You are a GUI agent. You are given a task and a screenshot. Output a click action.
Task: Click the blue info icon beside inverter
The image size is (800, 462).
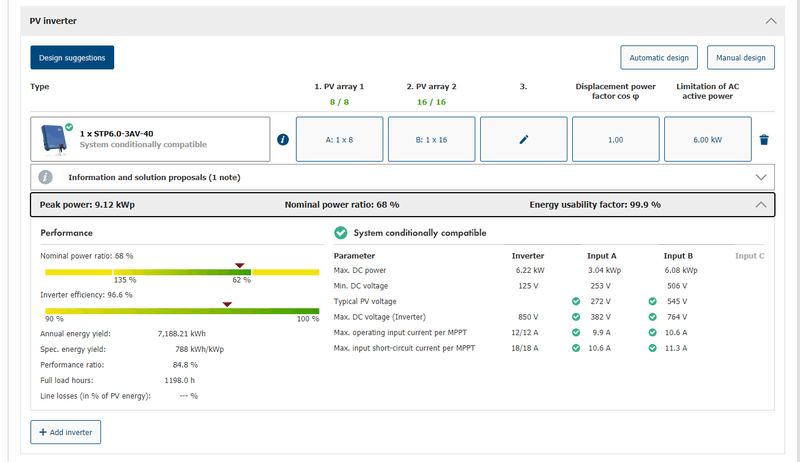point(283,139)
